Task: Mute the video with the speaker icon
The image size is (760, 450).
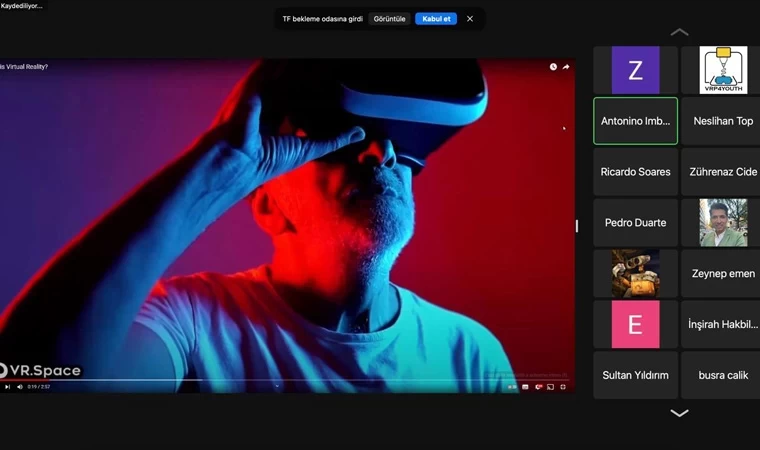Action: pyautogui.click(x=20, y=386)
